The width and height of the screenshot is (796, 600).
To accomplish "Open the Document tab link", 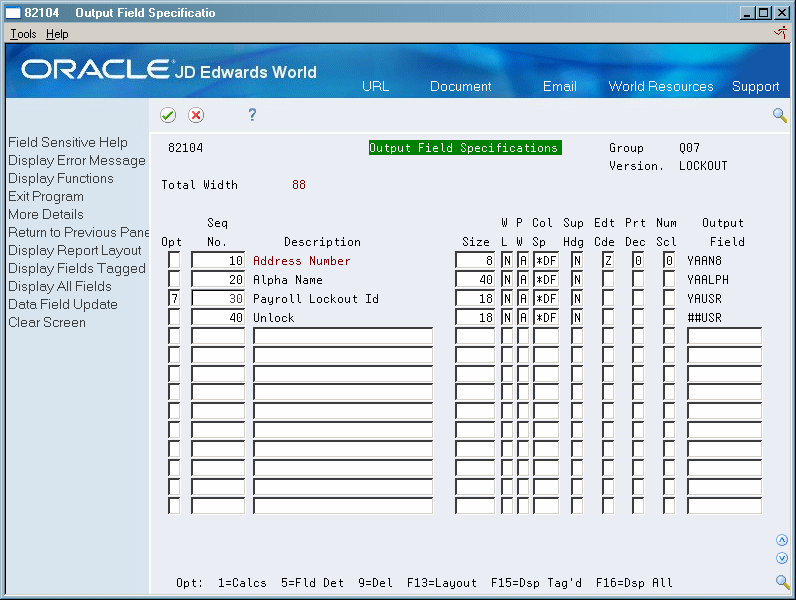I will click(460, 86).
